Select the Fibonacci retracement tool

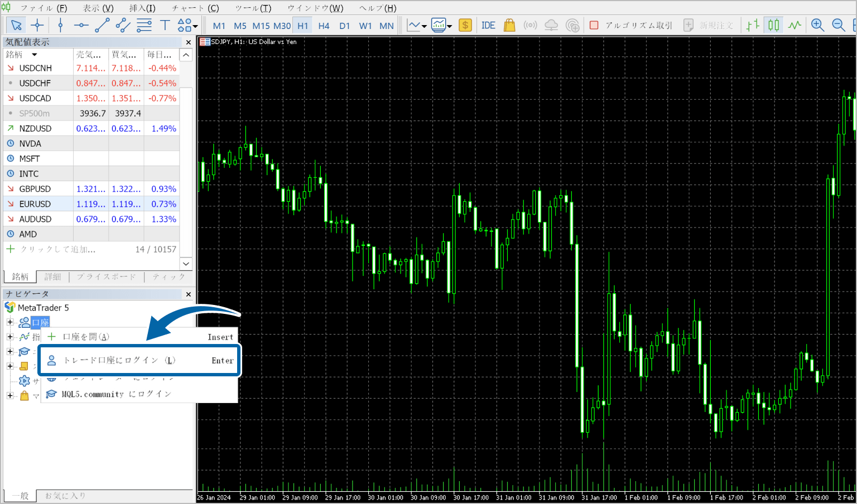tap(144, 25)
